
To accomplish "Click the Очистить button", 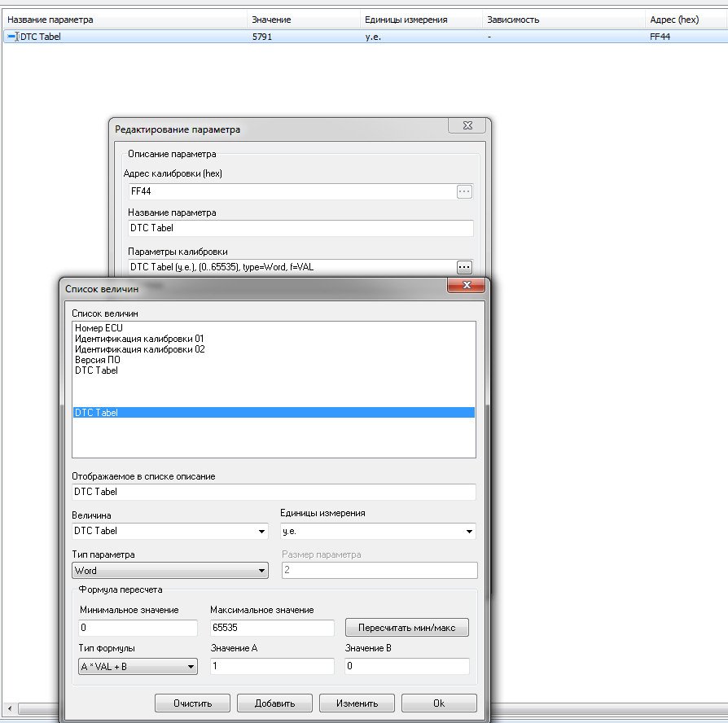I will coord(192,703).
